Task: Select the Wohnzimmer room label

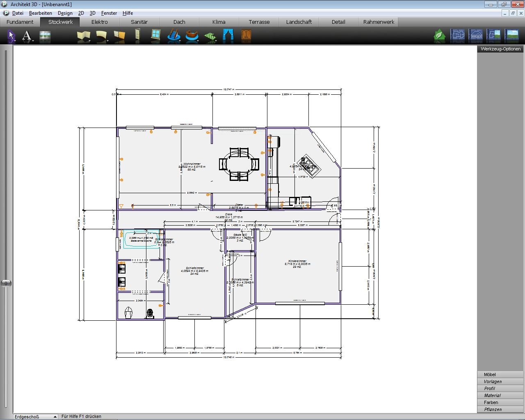Action: coord(192,167)
